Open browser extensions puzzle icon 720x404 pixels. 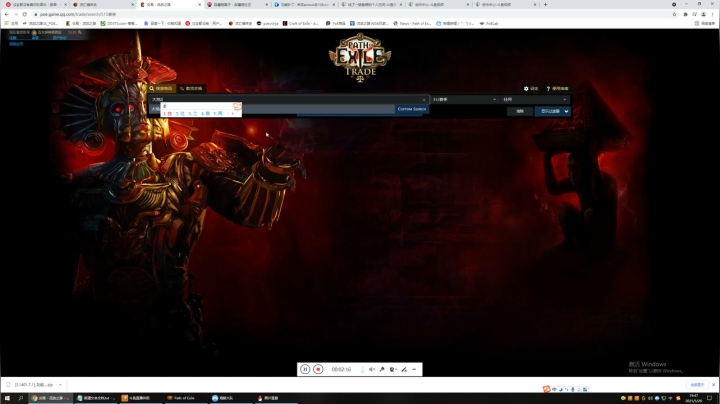(686, 14)
